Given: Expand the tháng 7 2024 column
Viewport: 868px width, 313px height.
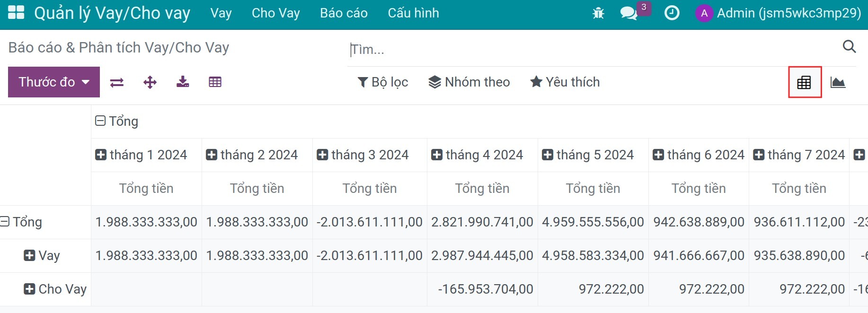Looking at the screenshot, I should pos(799,155).
